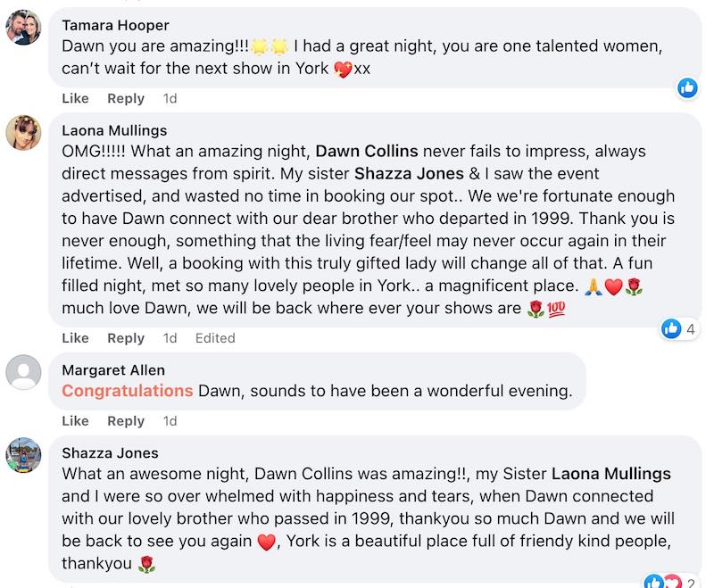
Task: Click the highlighted Congratulations text
Action: click(128, 391)
